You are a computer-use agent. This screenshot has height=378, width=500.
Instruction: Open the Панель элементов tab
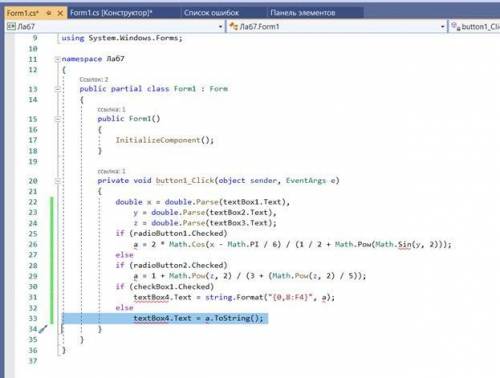[x=302, y=13]
